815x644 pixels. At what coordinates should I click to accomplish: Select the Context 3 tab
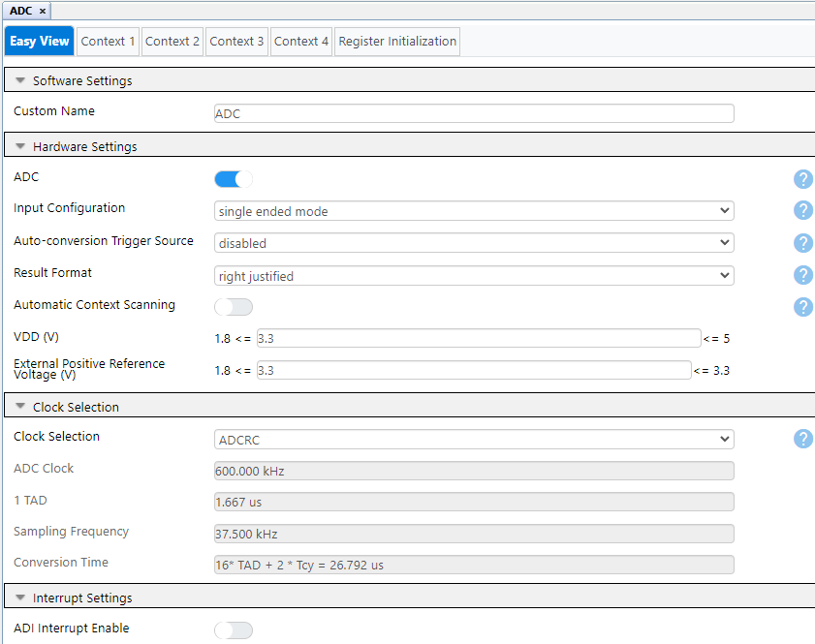[x=236, y=42]
